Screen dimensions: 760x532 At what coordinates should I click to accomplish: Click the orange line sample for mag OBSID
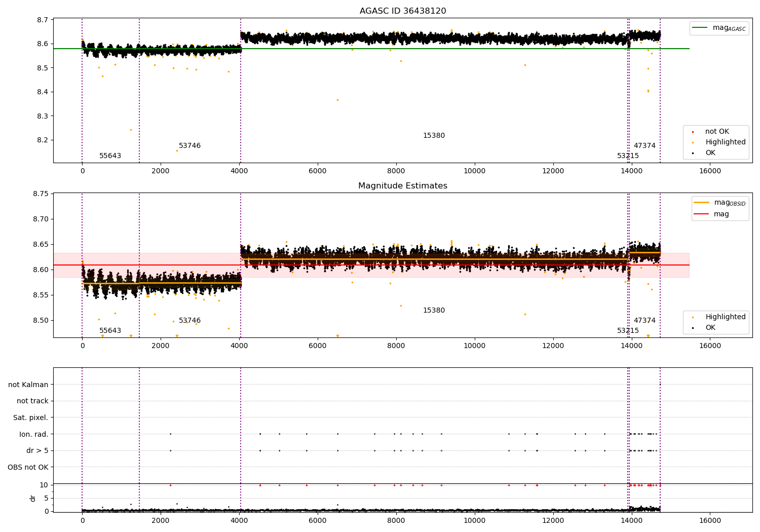click(x=701, y=203)
